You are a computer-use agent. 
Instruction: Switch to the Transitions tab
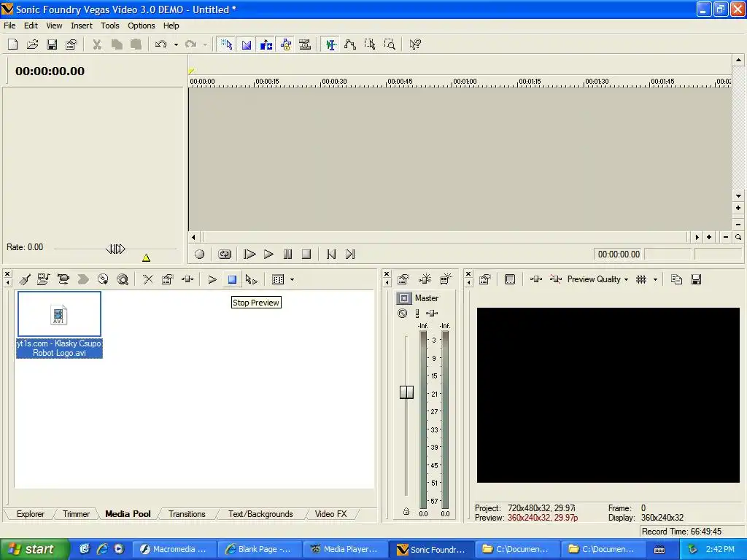click(x=187, y=514)
